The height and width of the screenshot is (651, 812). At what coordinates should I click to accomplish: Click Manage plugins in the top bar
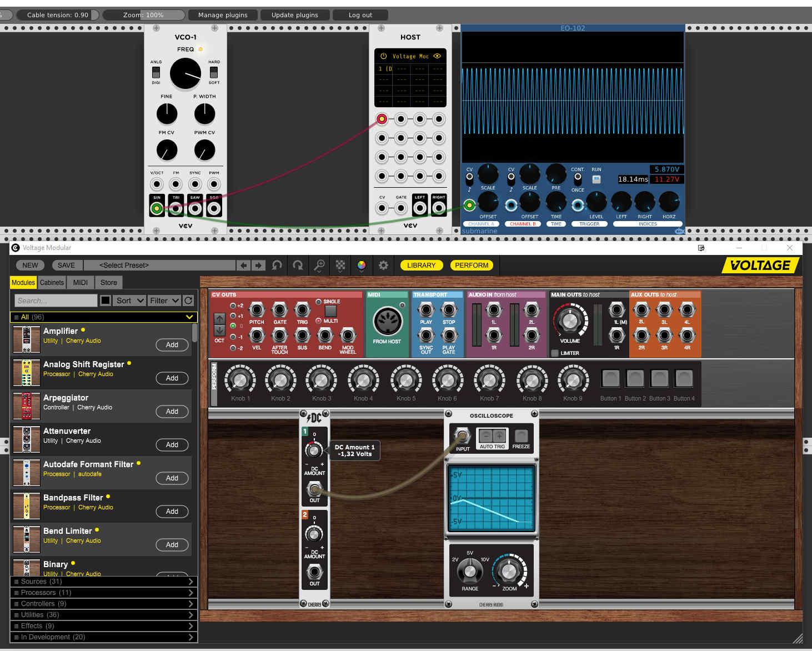pyautogui.click(x=223, y=15)
